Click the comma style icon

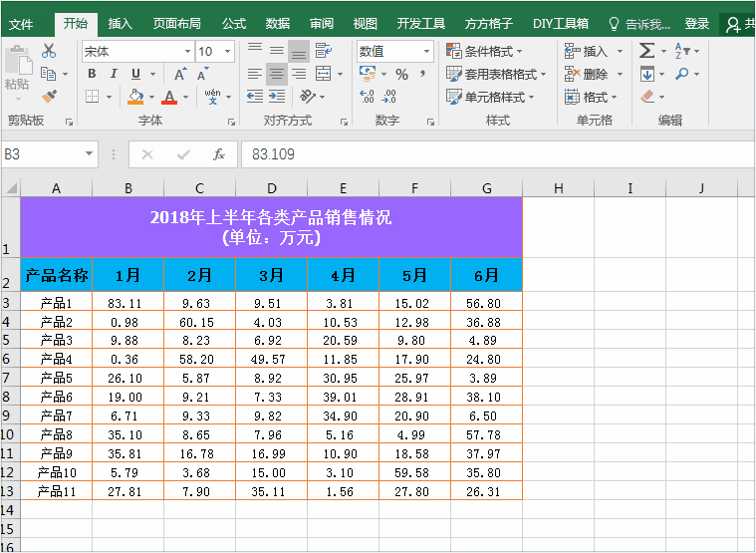tap(423, 74)
